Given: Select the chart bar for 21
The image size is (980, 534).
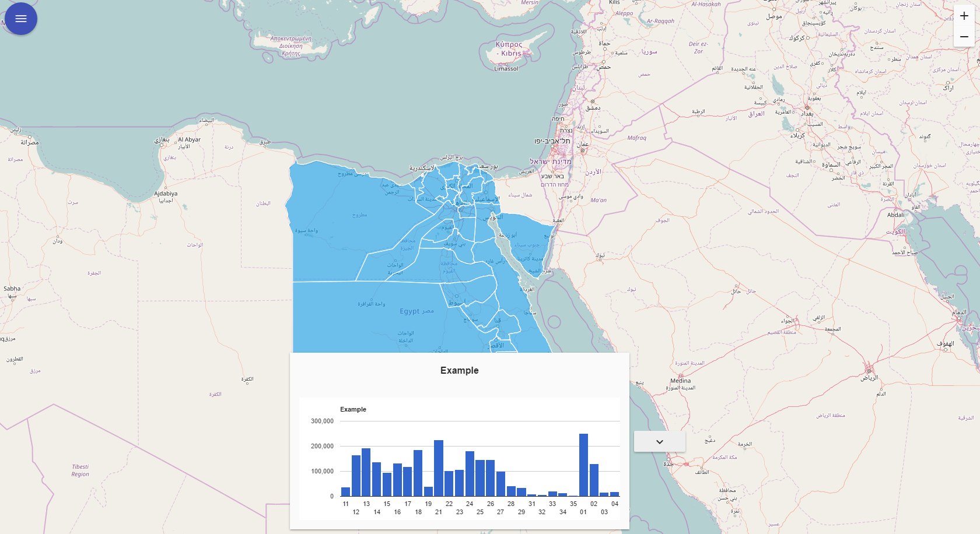Looking at the screenshot, I should 439,468.
